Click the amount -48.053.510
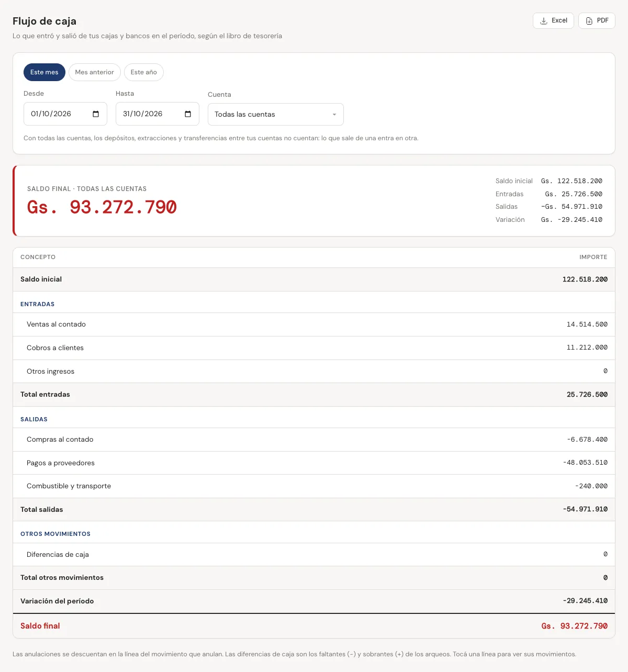This screenshot has height=672, width=628. point(585,463)
